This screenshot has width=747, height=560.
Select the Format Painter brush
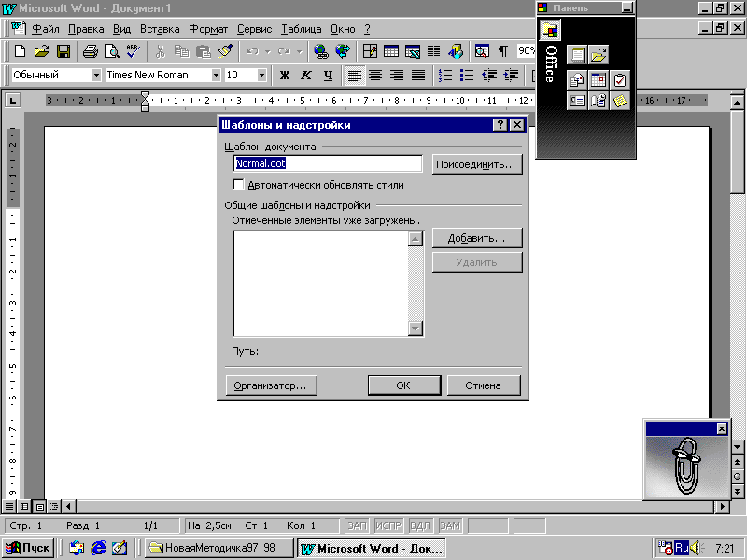[224, 51]
